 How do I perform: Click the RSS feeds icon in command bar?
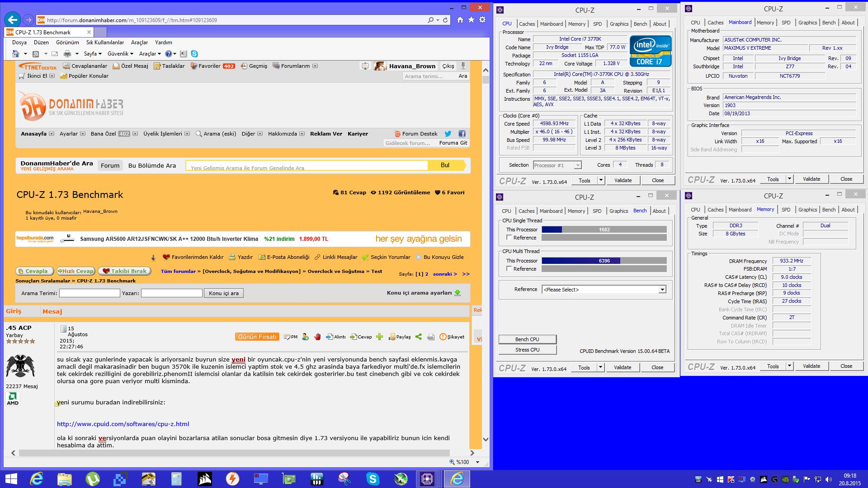[36, 54]
